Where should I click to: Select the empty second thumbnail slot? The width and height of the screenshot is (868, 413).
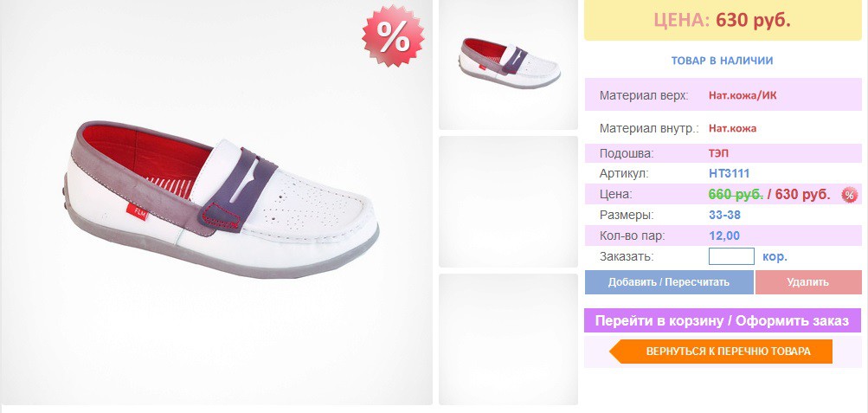pos(508,202)
